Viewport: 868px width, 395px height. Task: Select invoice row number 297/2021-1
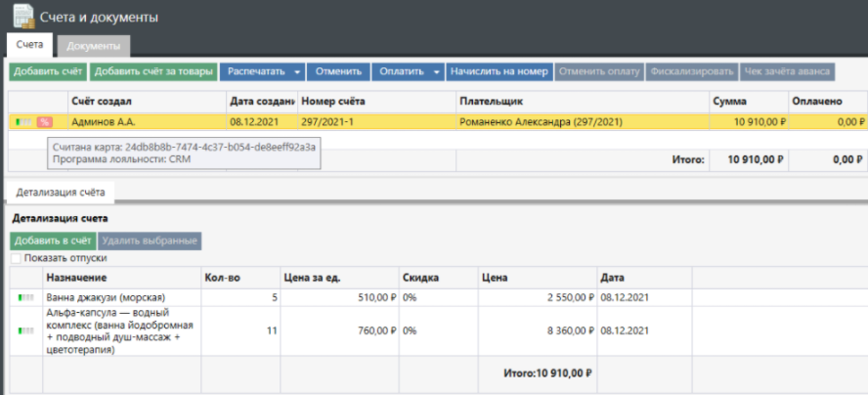click(326, 122)
